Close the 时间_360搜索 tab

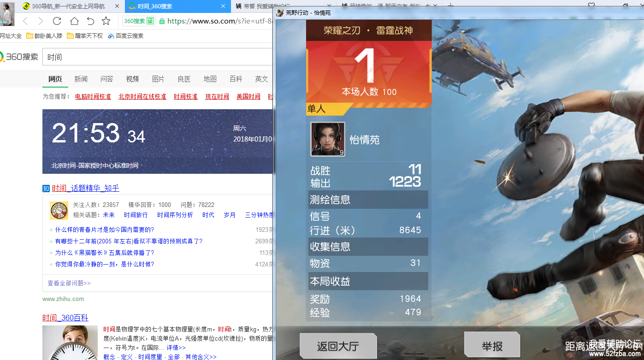click(223, 6)
